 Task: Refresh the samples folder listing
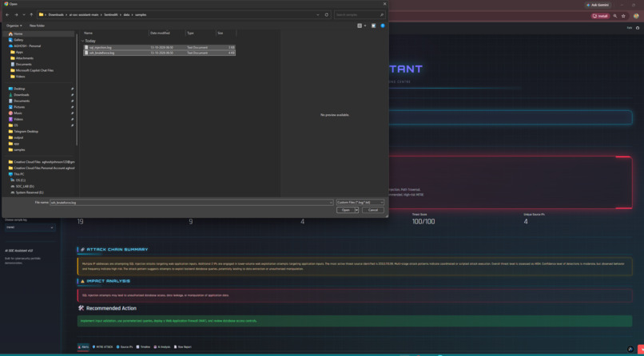click(327, 14)
